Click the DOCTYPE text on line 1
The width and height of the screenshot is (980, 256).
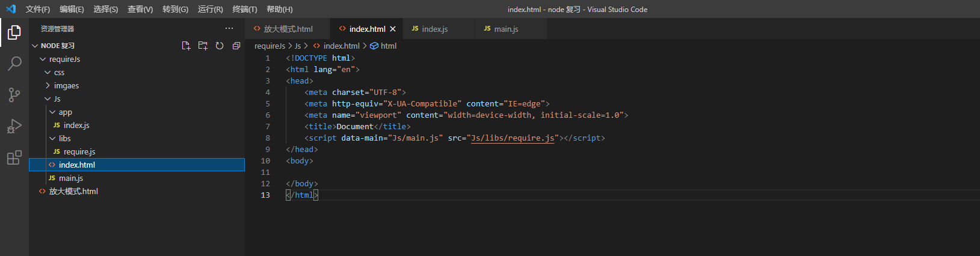click(311, 58)
